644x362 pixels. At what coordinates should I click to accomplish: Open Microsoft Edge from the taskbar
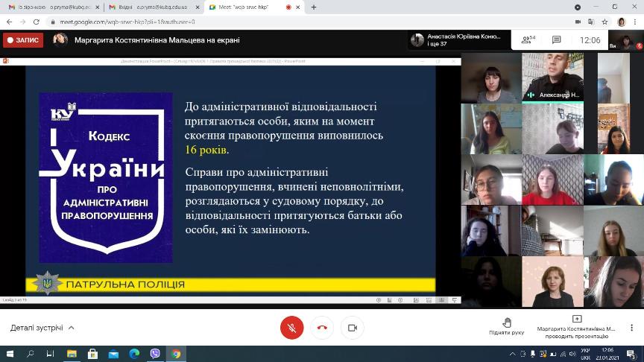pyautogui.click(x=134, y=354)
